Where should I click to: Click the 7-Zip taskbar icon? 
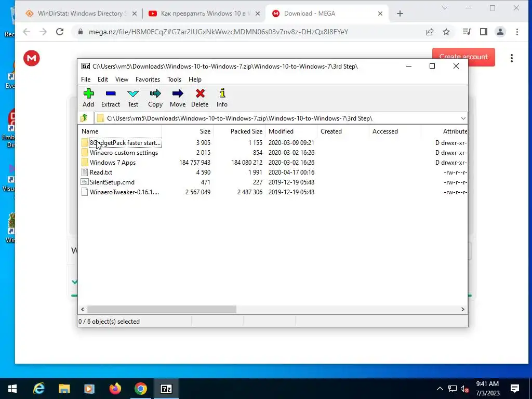click(x=166, y=389)
